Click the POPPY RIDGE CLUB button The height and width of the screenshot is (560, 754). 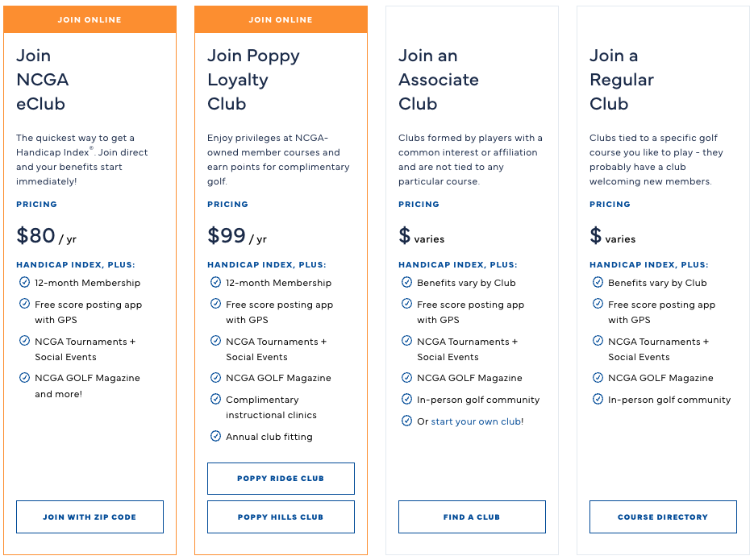pyautogui.click(x=281, y=478)
